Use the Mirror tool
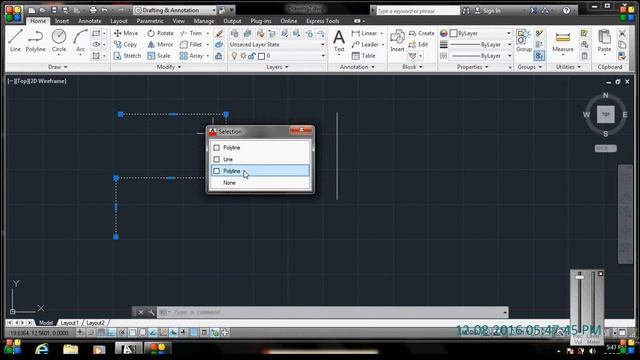This screenshot has height=360, width=640. point(160,44)
